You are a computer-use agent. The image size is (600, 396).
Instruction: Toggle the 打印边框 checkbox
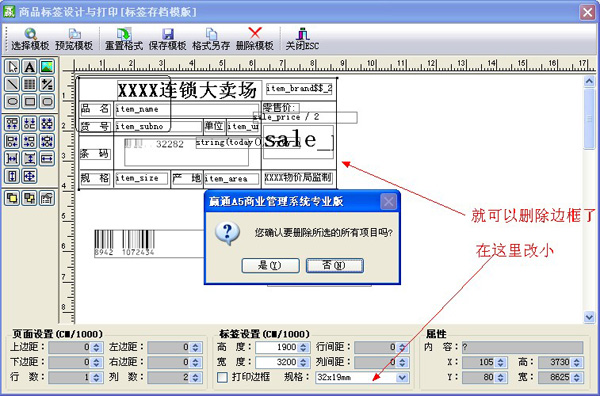(x=222, y=377)
